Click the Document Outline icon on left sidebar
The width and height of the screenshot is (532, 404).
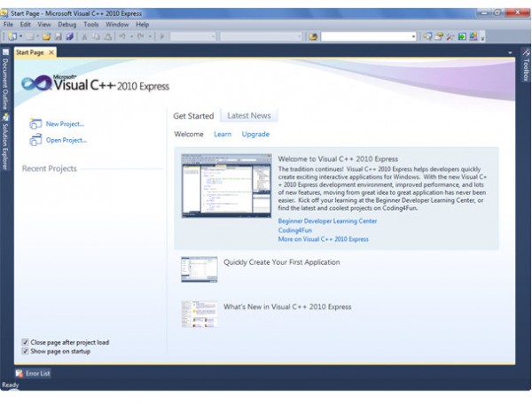point(5,52)
